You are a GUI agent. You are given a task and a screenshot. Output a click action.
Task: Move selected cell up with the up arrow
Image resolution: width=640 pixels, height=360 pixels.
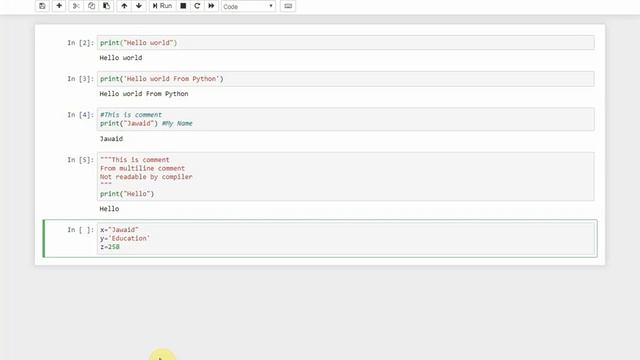124,6
